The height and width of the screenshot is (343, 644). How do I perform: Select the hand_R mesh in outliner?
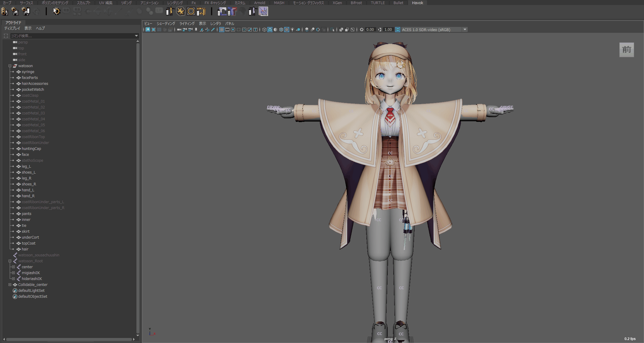[x=28, y=196]
